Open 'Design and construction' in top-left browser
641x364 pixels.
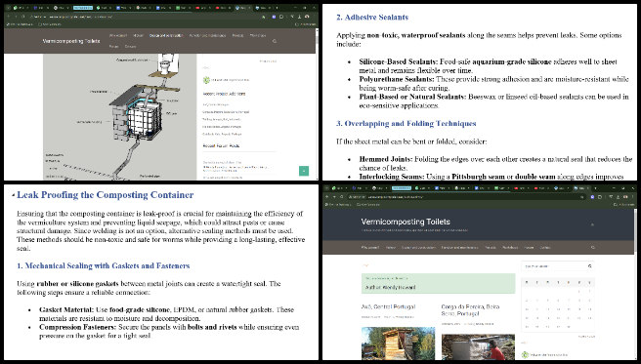pyautogui.click(x=166, y=35)
